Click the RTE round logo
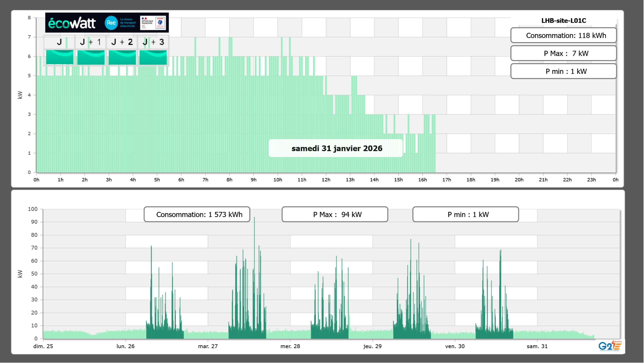 (111, 23)
